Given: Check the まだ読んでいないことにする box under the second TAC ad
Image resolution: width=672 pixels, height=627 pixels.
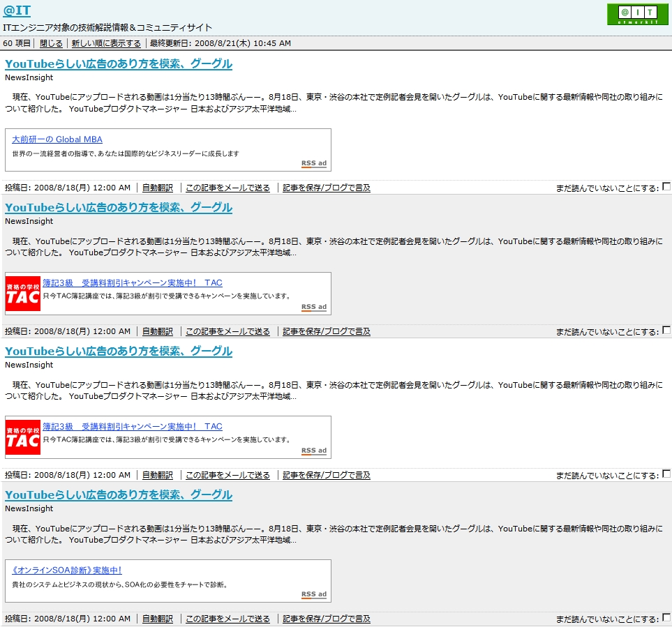Looking at the screenshot, I should 666,474.
